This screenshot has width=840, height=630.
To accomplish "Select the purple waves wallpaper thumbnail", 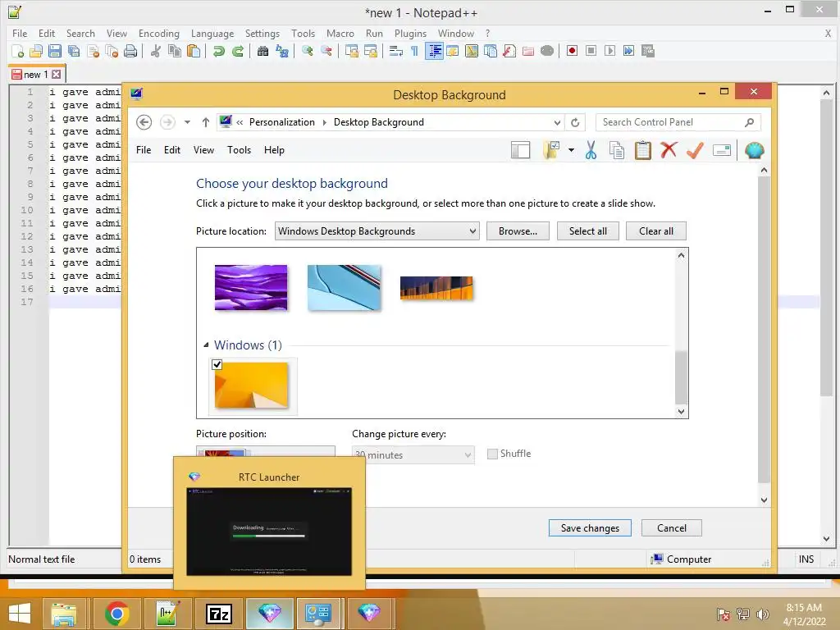I will [x=251, y=288].
